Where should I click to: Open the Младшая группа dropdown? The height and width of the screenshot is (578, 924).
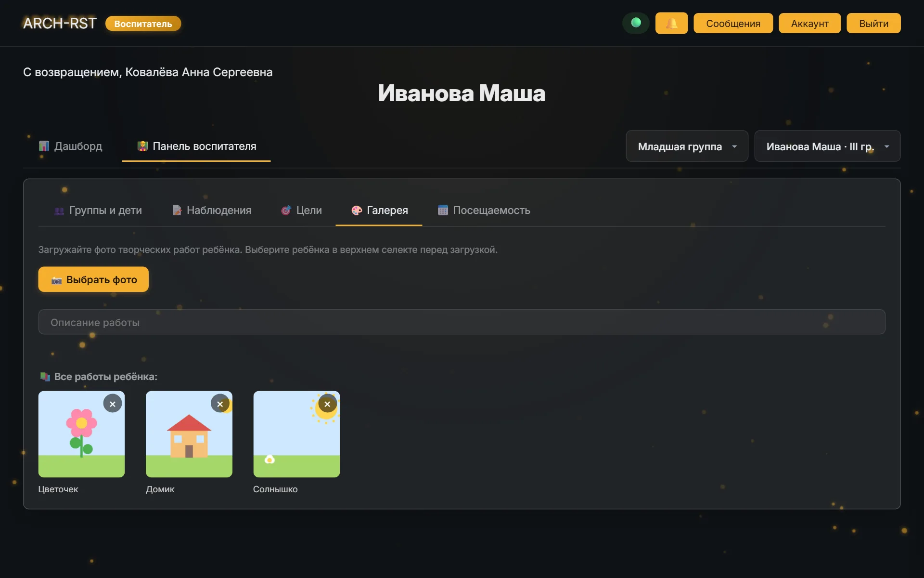tap(687, 146)
